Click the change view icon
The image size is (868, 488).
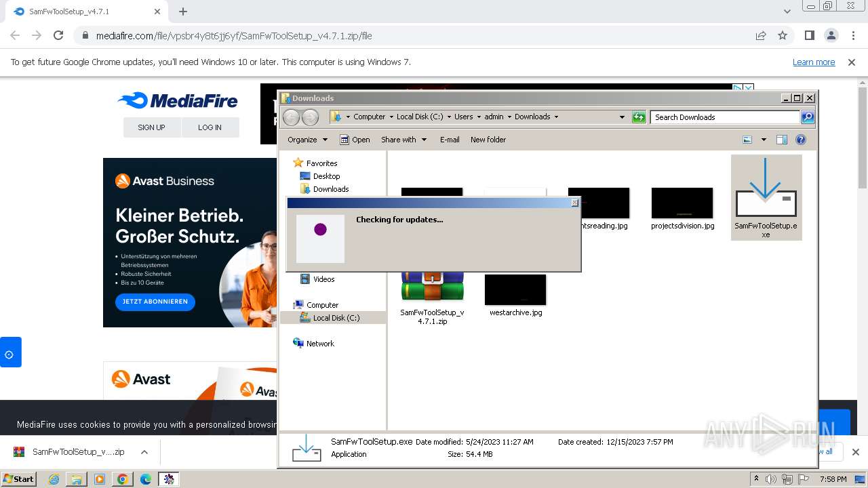coord(747,140)
